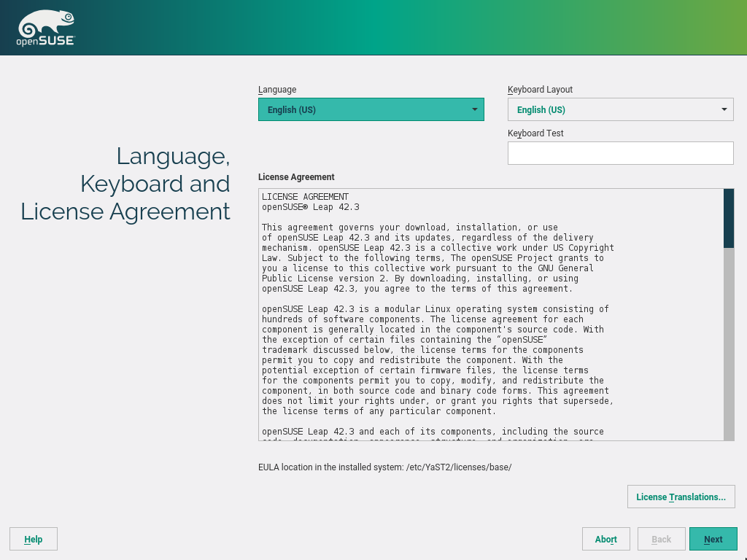Click the dark license scrollbar thumb

point(729,218)
